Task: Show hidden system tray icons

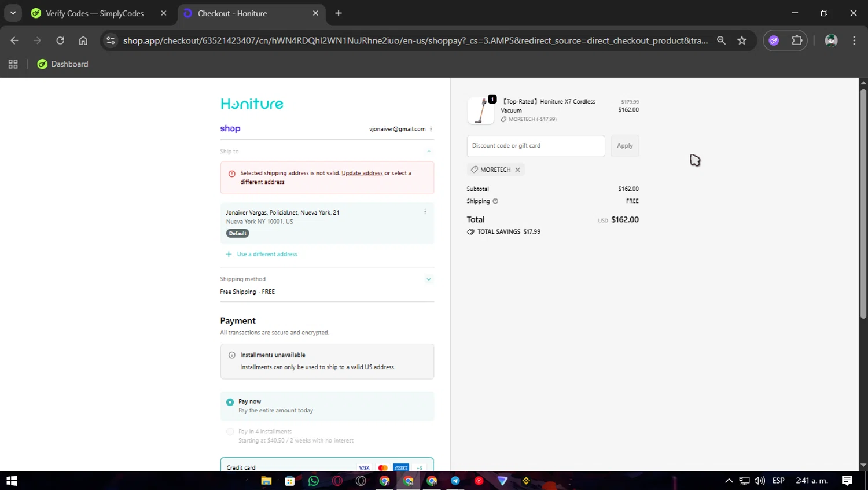Action: [x=729, y=481]
